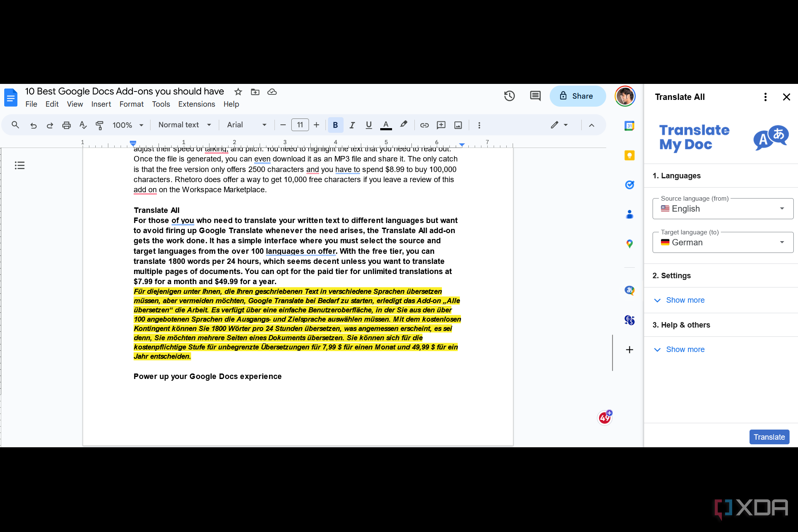The image size is (798, 532).
Task: Open the Normal text style dropdown
Action: pos(185,125)
